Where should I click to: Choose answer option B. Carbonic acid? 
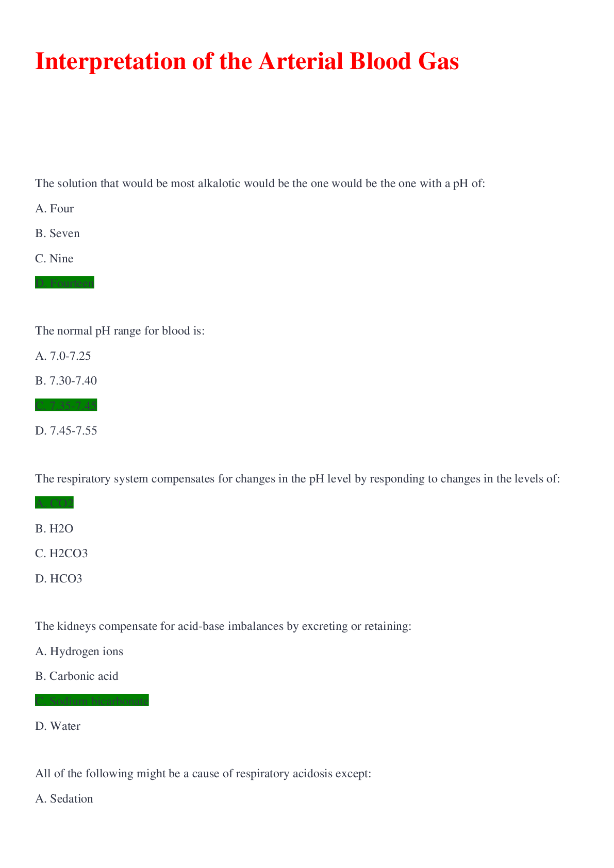pos(77,676)
